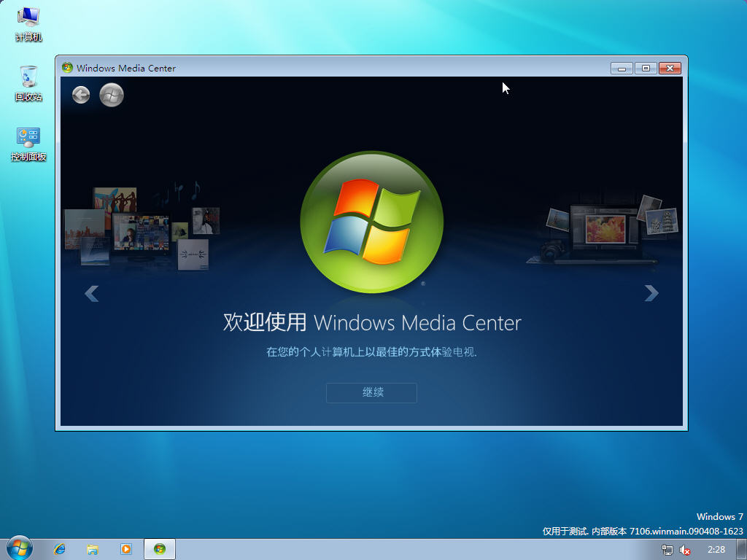Minimize the Windows Media Center window

(622, 69)
